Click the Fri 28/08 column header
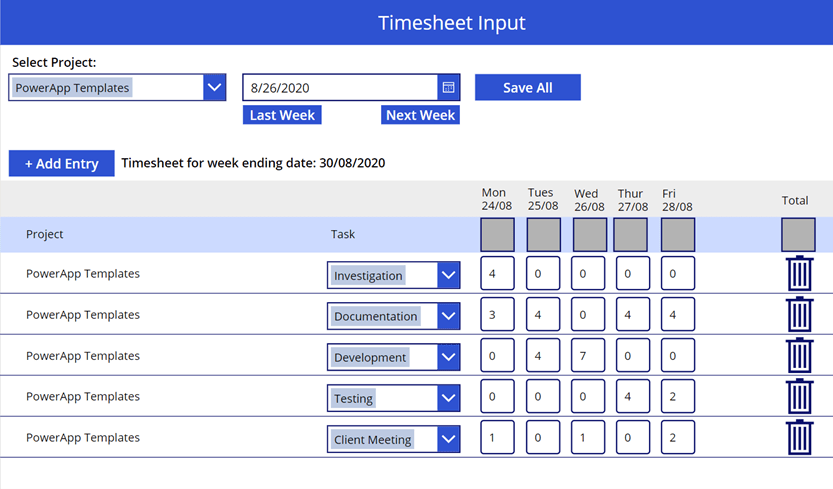The height and width of the screenshot is (489, 833). click(x=677, y=200)
